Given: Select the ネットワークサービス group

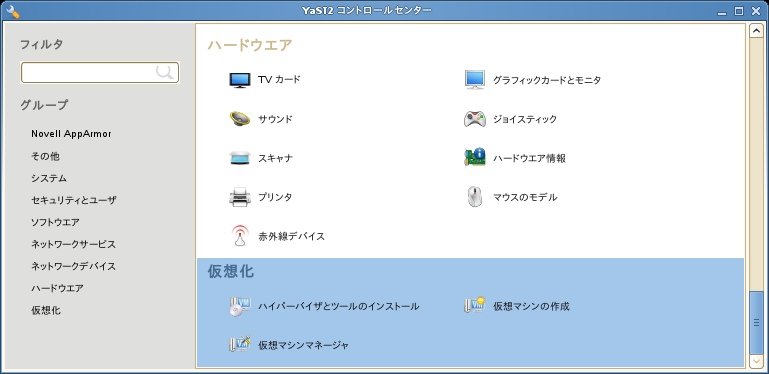Looking at the screenshot, I should [74, 245].
